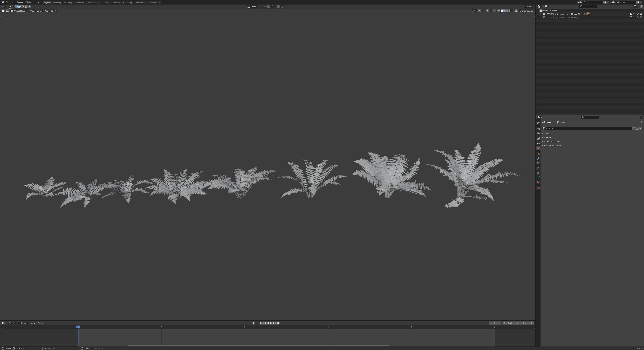Open the viewport Add menu

pyautogui.click(x=46, y=11)
